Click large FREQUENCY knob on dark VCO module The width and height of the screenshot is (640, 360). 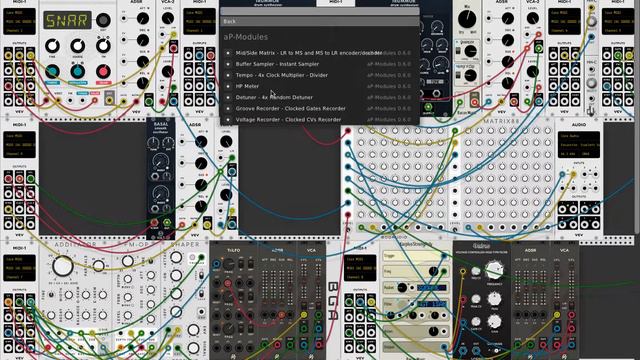coord(494,269)
